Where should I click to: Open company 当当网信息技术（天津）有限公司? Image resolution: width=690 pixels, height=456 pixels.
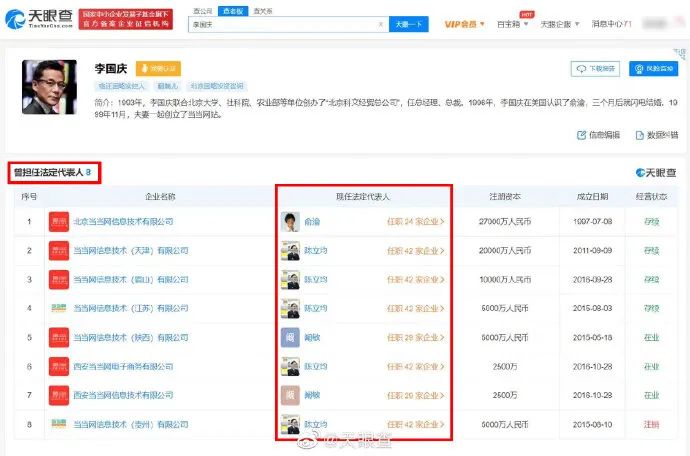click(131, 251)
